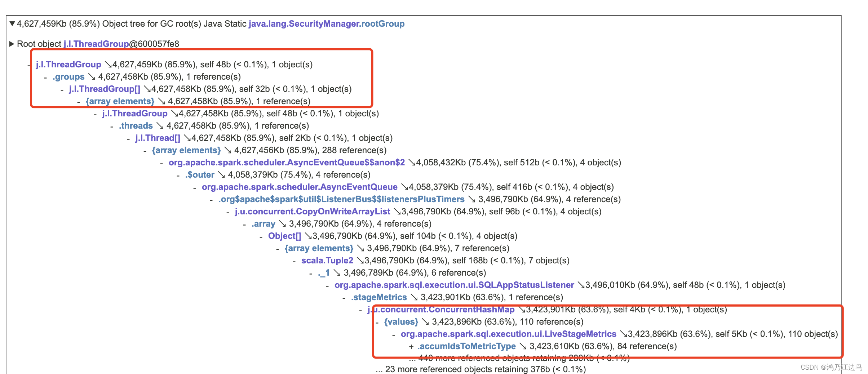Open the j.l.ThreadGroup[] array link
This screenshot has height=374, width=868.
tap(105, 89)
